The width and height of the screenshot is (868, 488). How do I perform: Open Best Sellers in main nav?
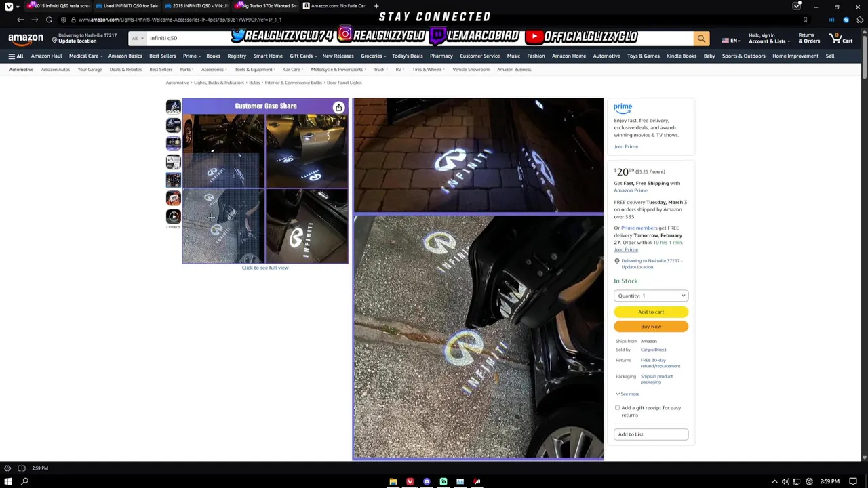162,56
